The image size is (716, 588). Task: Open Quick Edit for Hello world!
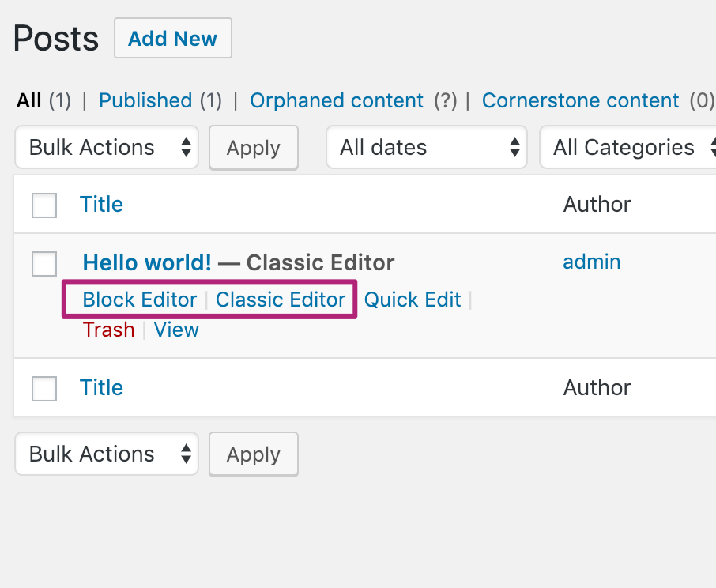(413, 300)
